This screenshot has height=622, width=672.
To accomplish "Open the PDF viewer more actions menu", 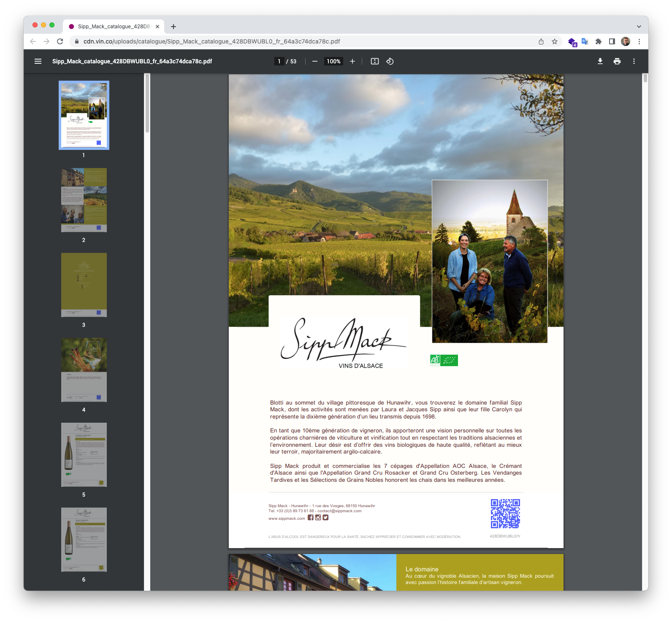I will tap(634, 61).
